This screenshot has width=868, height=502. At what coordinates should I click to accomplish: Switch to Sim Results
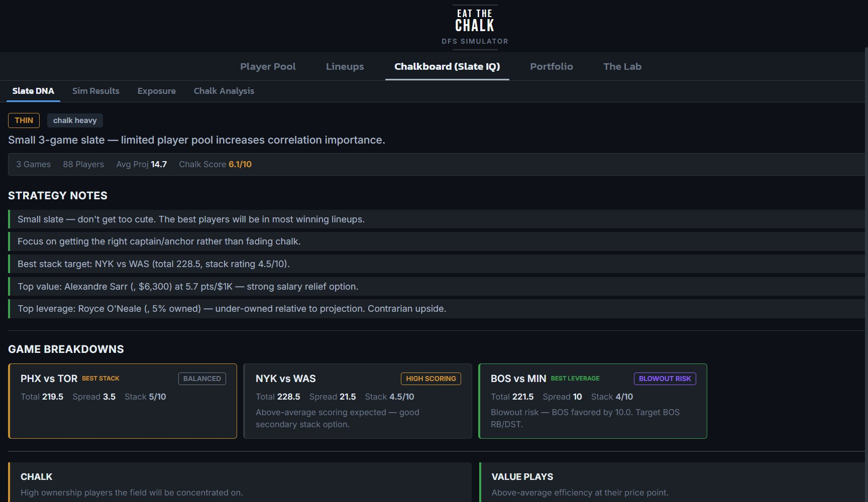tap(95, 91)
